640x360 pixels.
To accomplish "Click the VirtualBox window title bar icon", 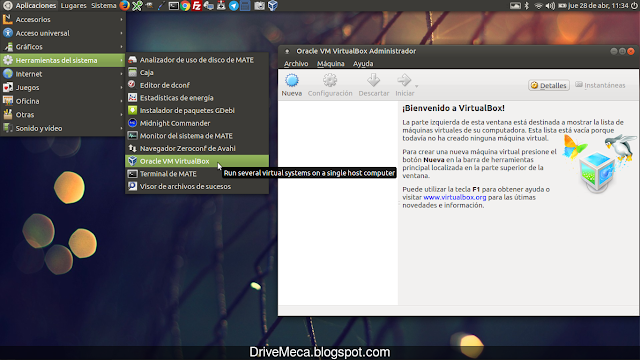I will pyautogui.click(x=287, y=51).
